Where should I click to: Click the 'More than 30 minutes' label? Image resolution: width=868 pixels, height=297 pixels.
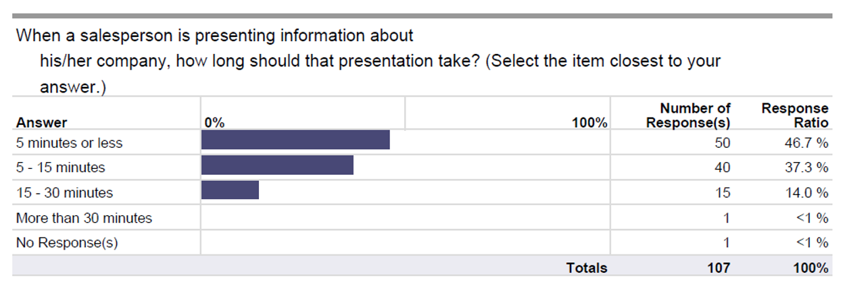point(85,218)
